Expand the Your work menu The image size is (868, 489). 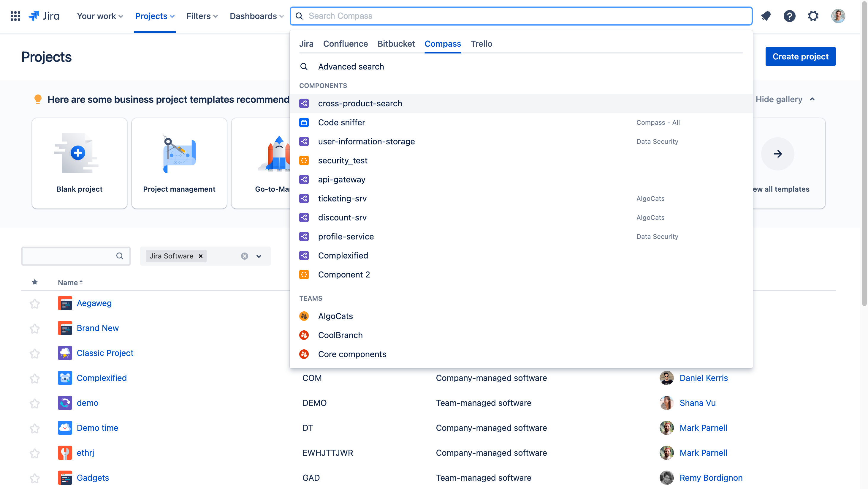tap(100, 16)
